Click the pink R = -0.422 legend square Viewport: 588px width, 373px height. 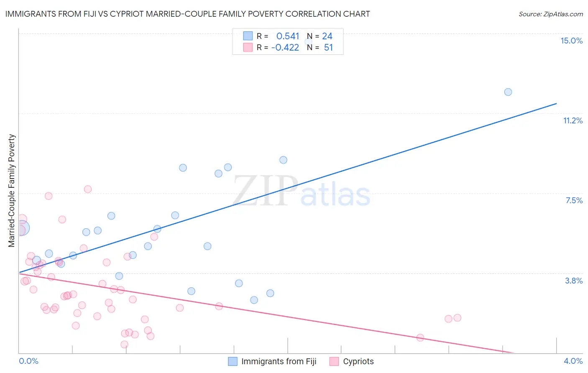click(x=248, y=47)
